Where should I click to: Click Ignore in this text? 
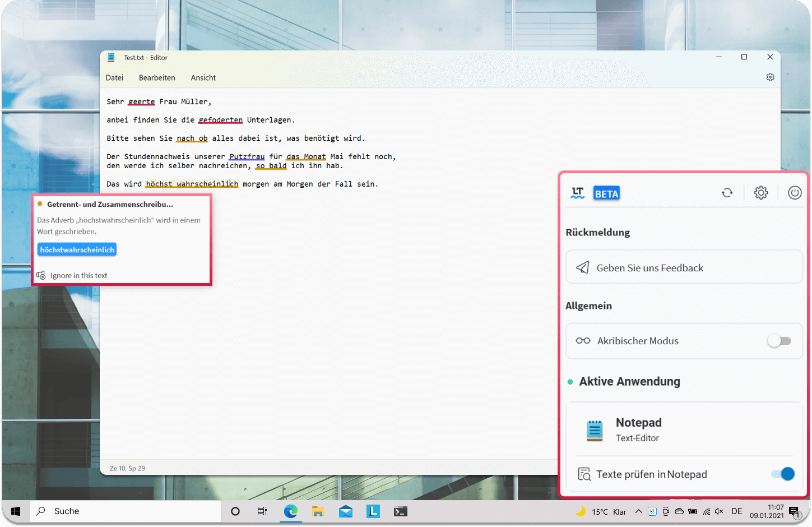click(78, 275)
